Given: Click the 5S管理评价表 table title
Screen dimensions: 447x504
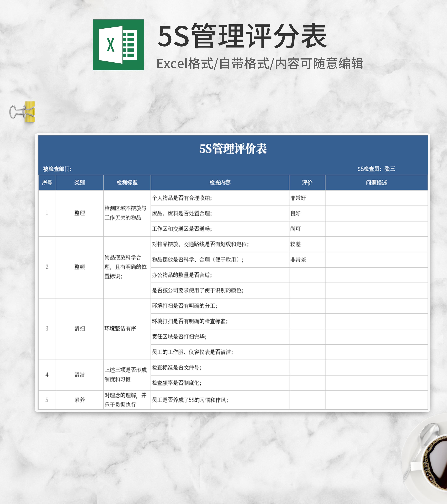Looking at the screenshot, I should (x=233, y=149).
